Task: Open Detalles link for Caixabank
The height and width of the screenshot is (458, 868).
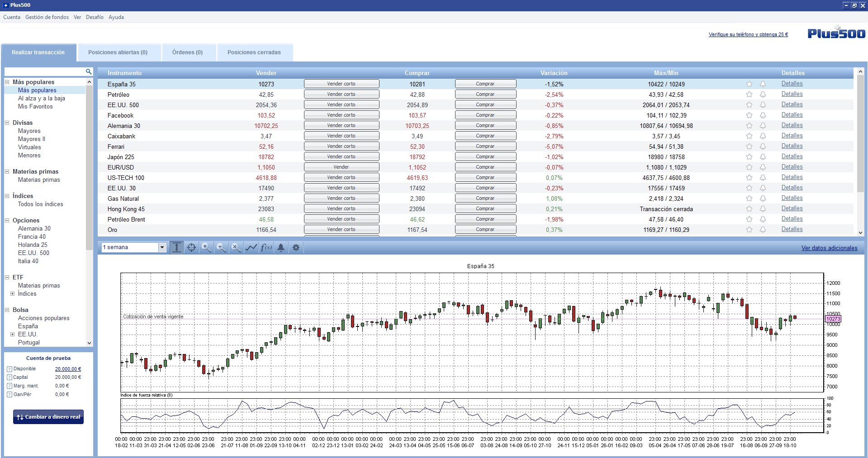Action: coord(792,136)
